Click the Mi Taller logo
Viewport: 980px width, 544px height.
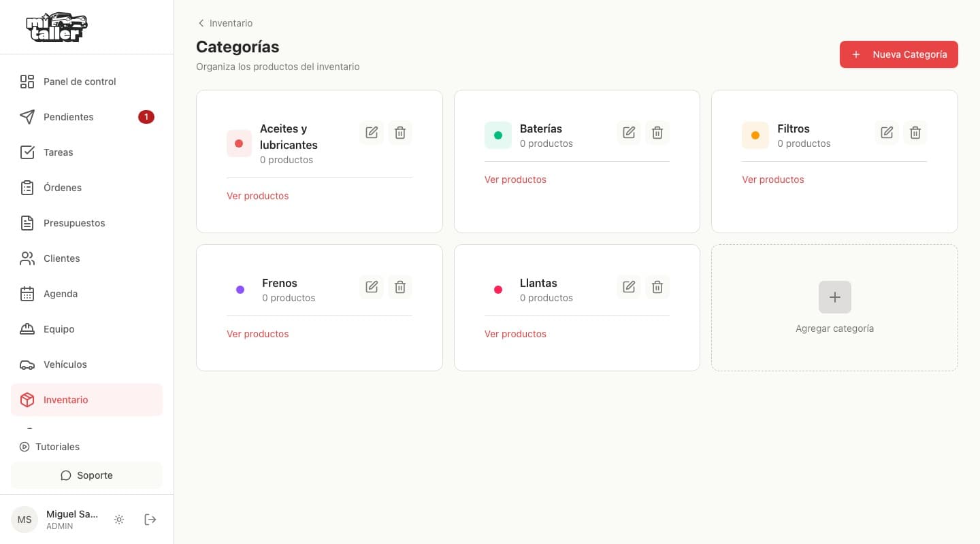(x=56, y=27)
